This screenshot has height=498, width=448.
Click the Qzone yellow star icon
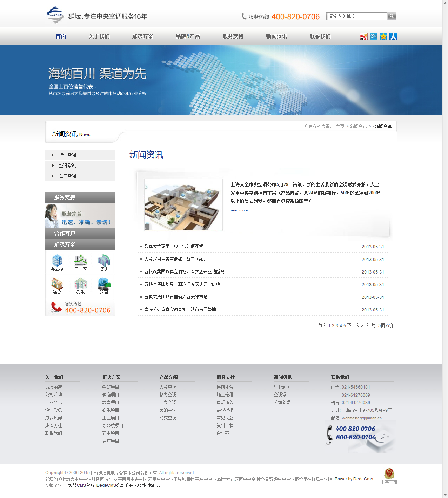383,36
